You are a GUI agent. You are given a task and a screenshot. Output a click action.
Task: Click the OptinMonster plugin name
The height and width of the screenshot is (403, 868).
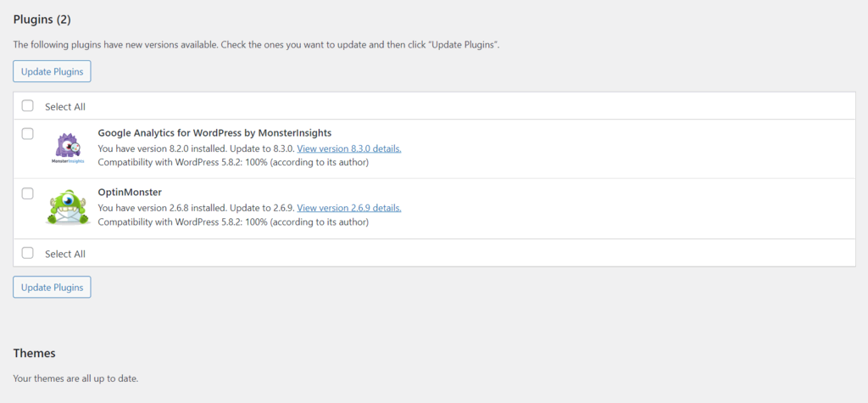pyautogui.click(x=130, y=193)
